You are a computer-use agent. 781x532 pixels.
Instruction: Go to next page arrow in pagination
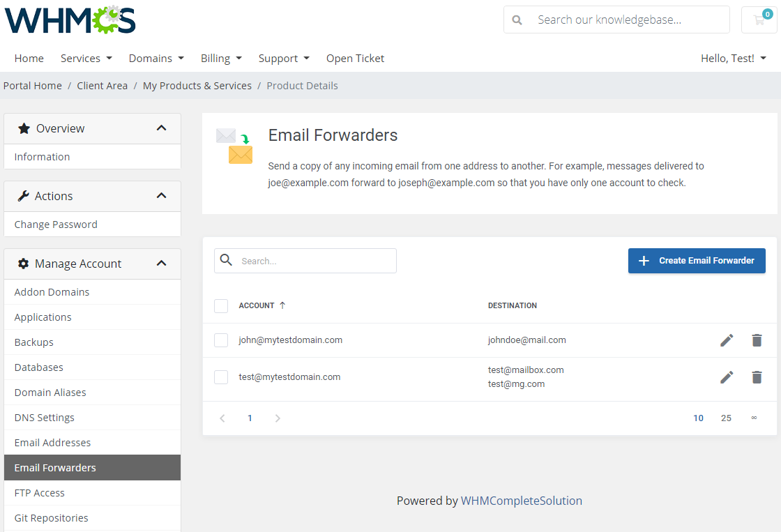tap(278, 418)
